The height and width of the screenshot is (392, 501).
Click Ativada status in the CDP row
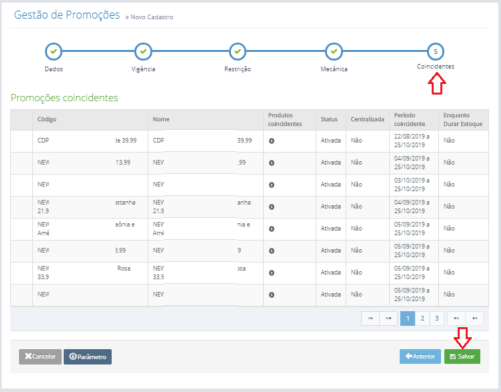click(331, 141)
